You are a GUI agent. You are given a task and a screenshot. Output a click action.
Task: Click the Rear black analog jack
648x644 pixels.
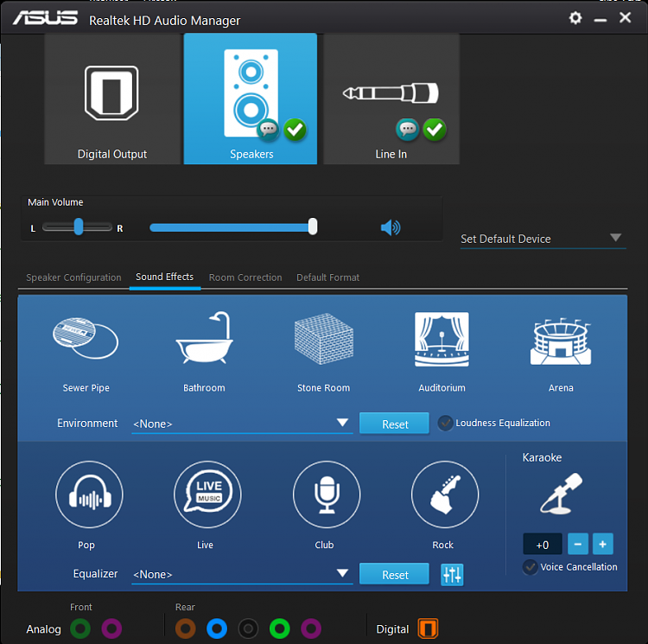click(248, 628)
